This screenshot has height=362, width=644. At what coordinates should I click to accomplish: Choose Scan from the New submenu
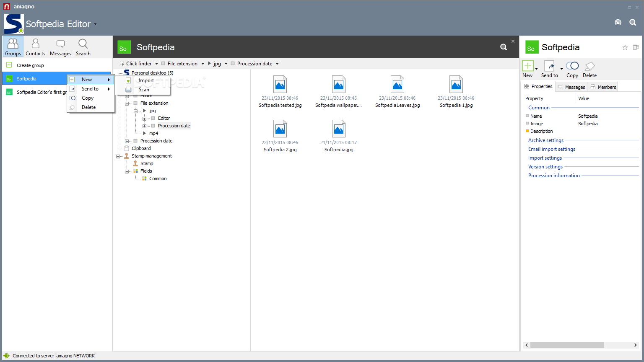tap(142, 90)
